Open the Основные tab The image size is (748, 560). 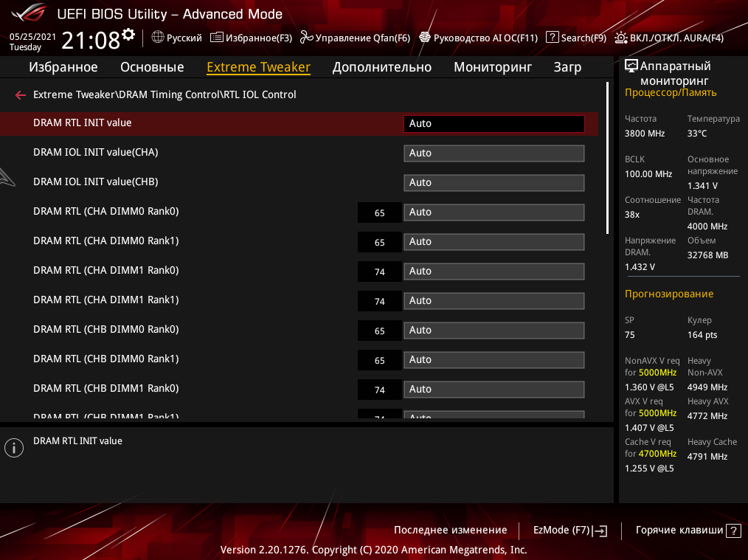point(152,67)
